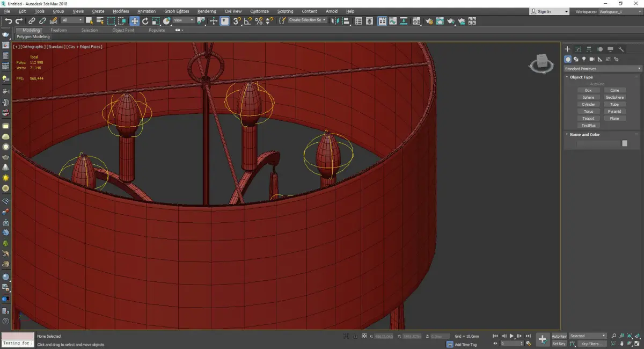Switch to the Modify panel tab icon
The height and width of the screenshot is (349, 644).
click(578, 49)
